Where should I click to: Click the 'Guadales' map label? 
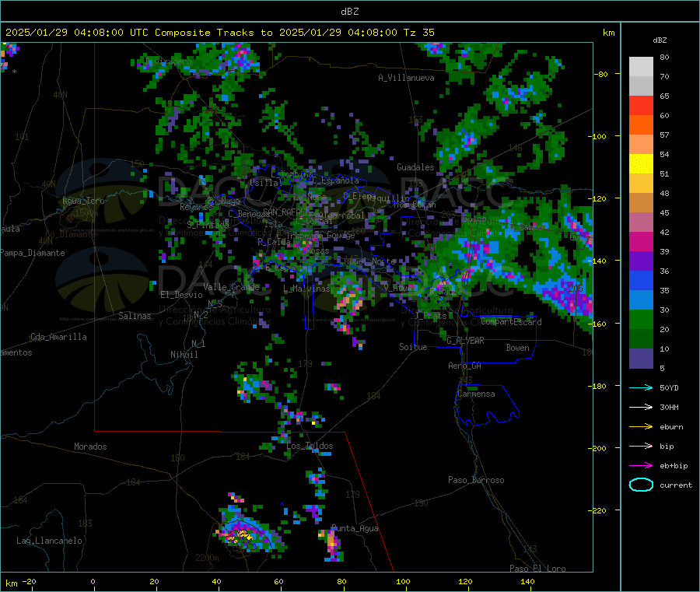click(x=415, y=167)
